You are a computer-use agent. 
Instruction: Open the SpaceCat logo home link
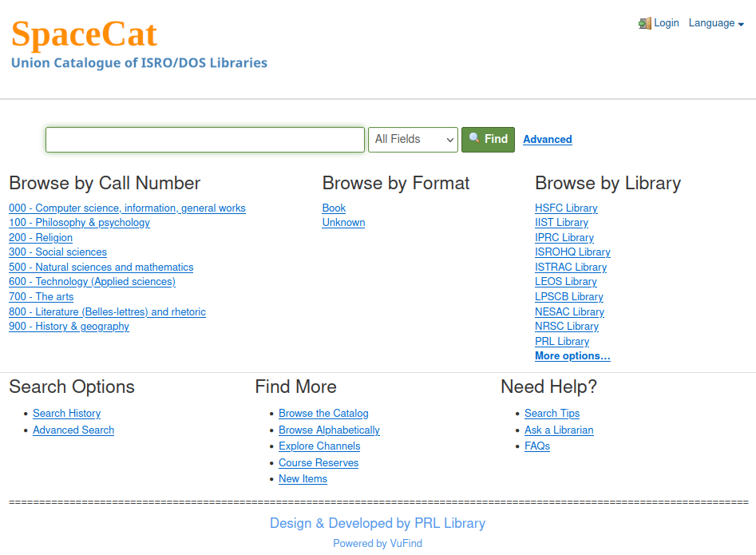85,34
